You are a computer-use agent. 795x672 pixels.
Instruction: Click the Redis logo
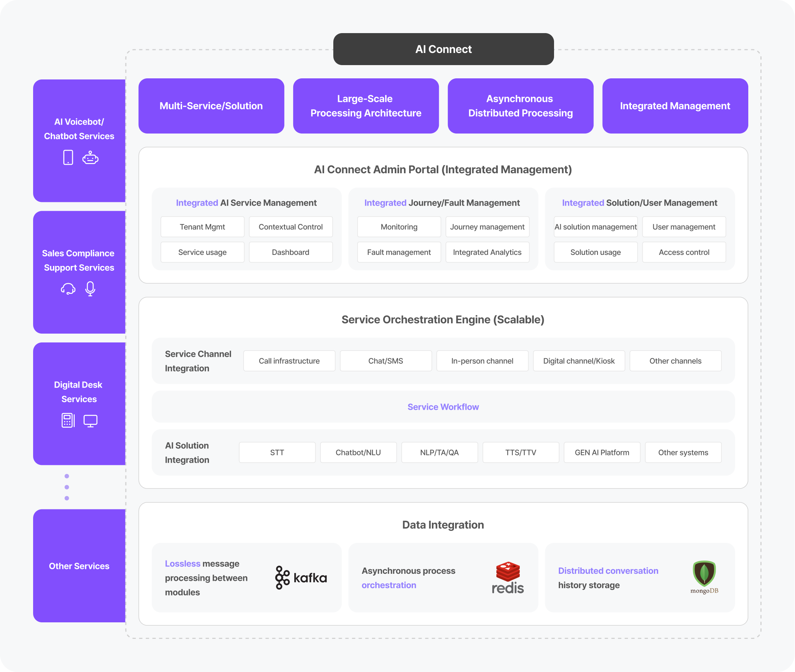[x=507, y=577]
